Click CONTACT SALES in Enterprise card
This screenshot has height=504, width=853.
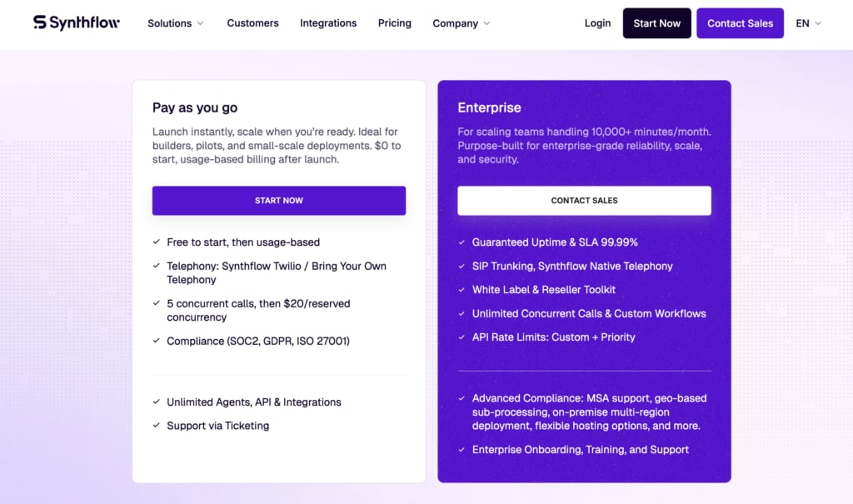pos(584,200)
